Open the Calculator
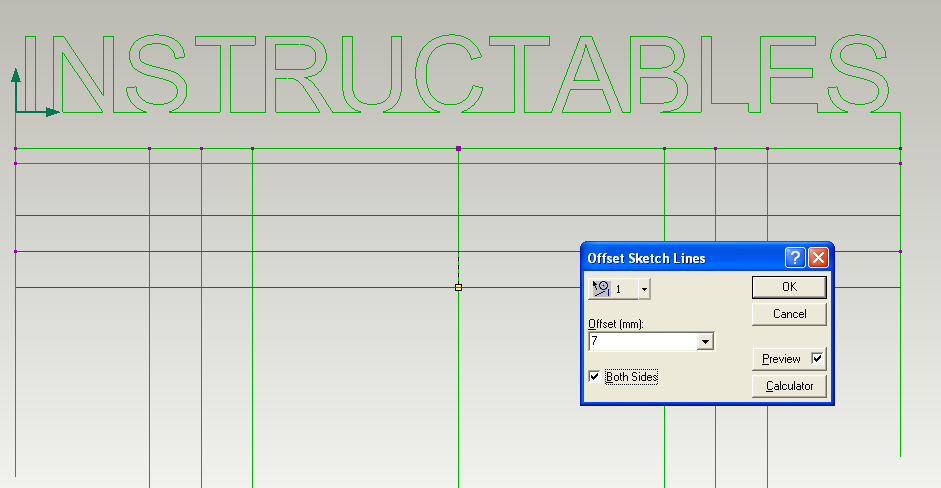The height and width of the screenshot is (488, 941). 789,386
